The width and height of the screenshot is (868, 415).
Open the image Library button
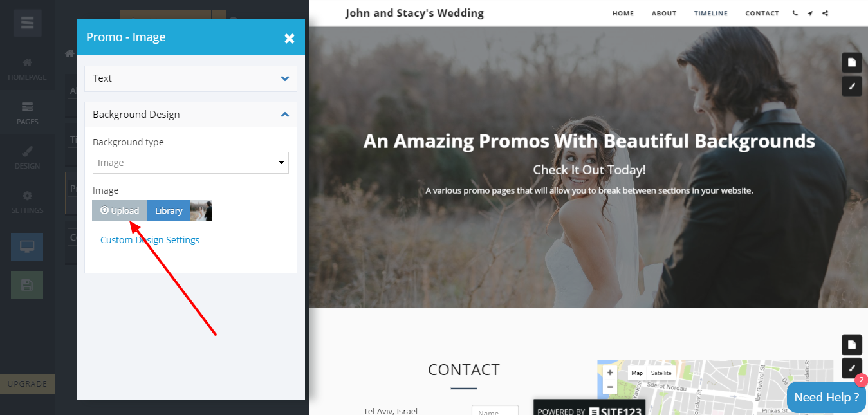pos(169,211)
